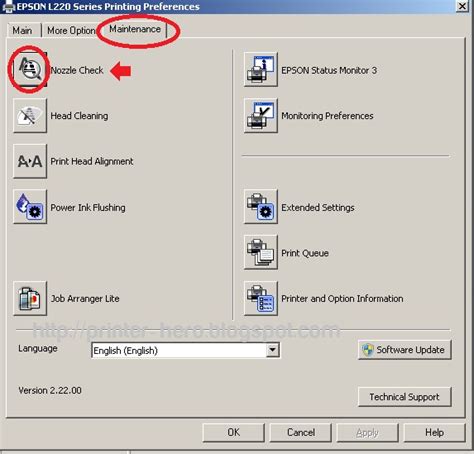Click the "Print Queue" label
Viewport: 474px width, 454px height.
pyautogui.click(x=305, y=253)
